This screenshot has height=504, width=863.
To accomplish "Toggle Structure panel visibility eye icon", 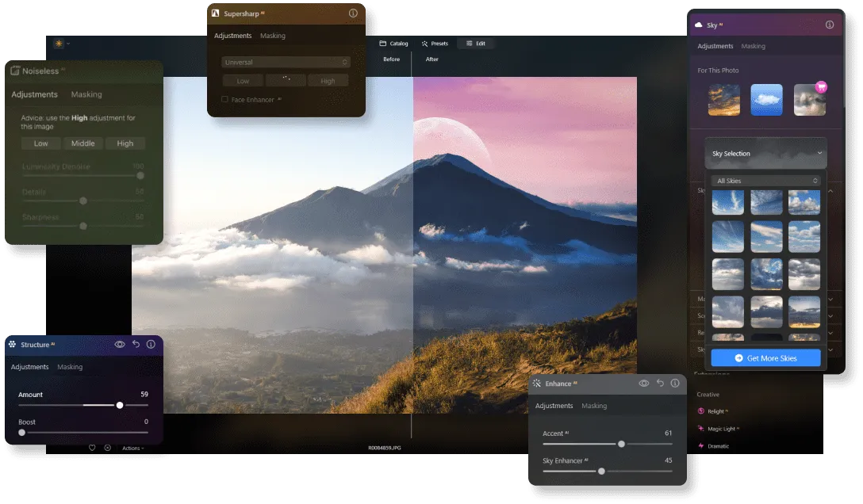I will pyautogui.click(x=120, y=345).
